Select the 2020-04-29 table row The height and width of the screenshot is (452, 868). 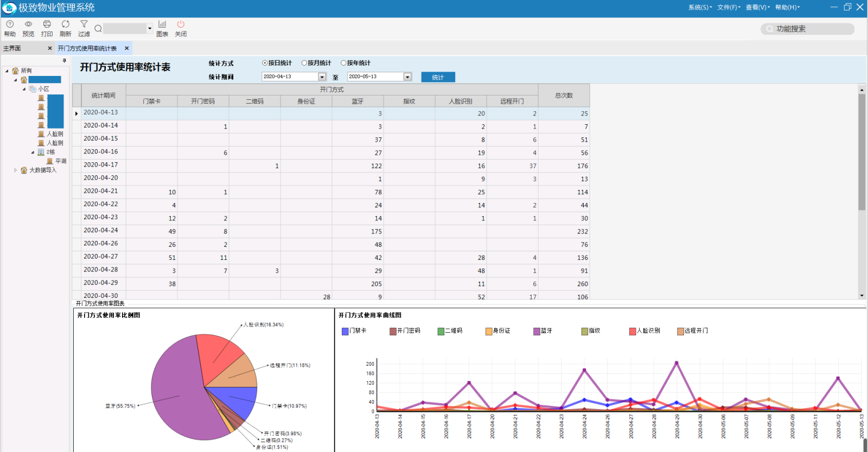[331, 283]
